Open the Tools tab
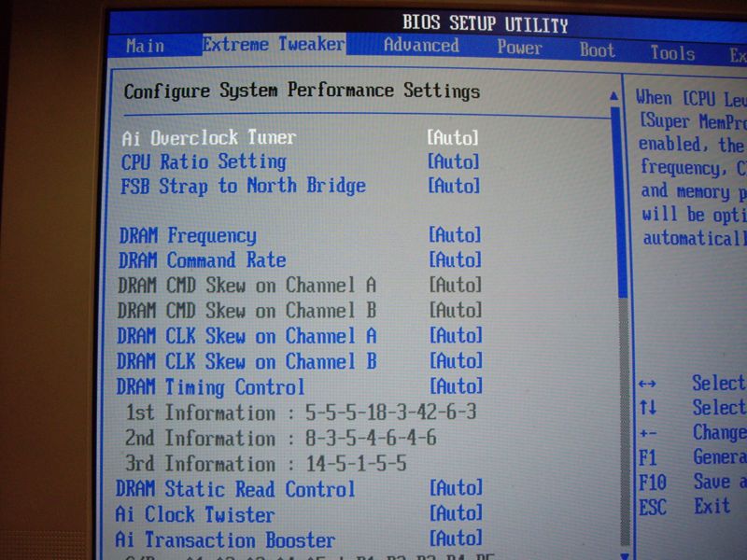This screenshot has height=560, width=747. [x=672, y=53]
